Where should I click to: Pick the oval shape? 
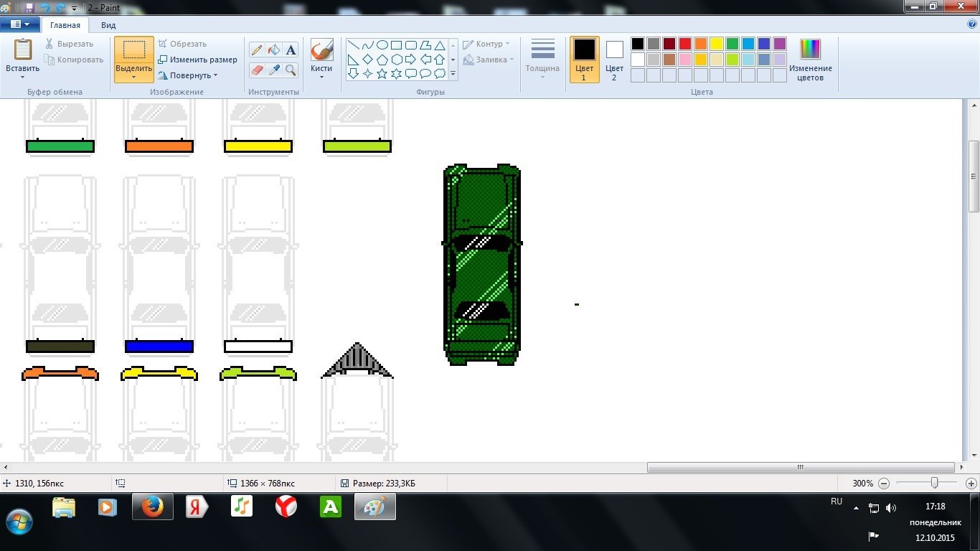(x=382, y=44)
